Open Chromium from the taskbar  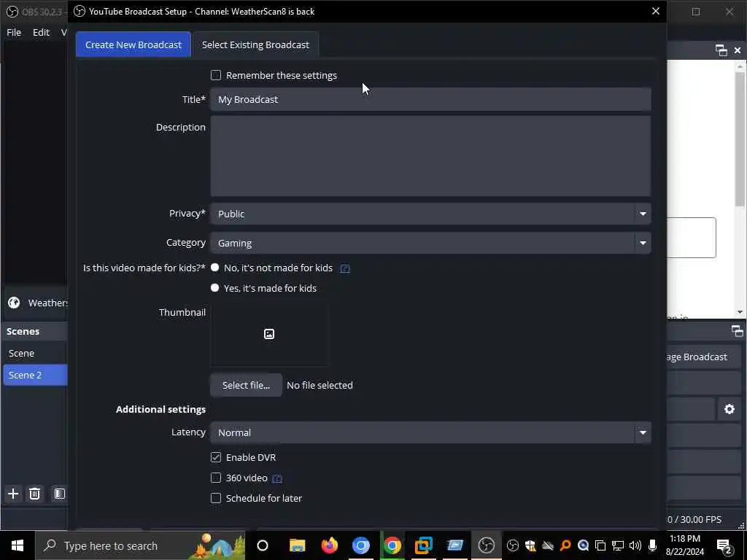pos(360,545)
